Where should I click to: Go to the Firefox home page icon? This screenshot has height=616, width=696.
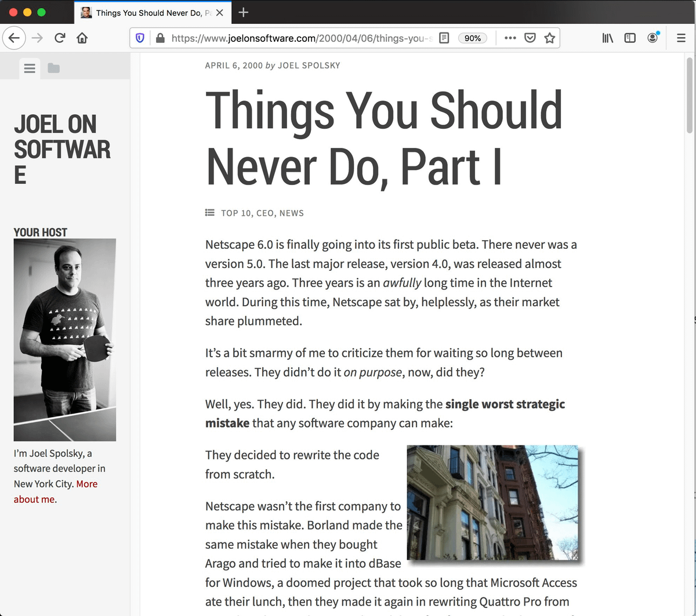point(82,38)
